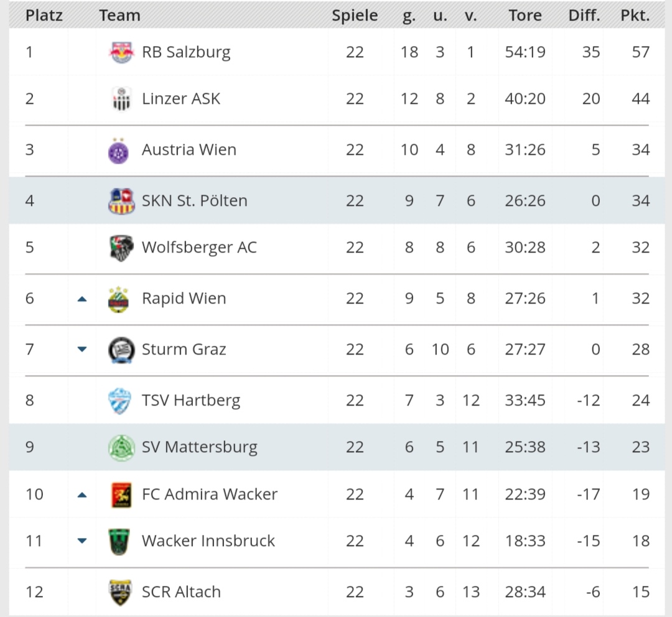Click the RB Salzburg club crest
672x617 pixels.
121,52
